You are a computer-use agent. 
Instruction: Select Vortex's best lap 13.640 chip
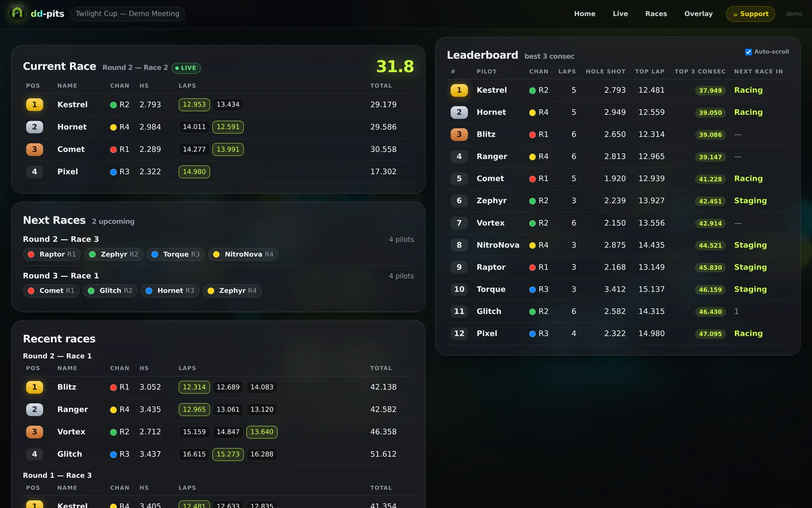tap(262, 432)
